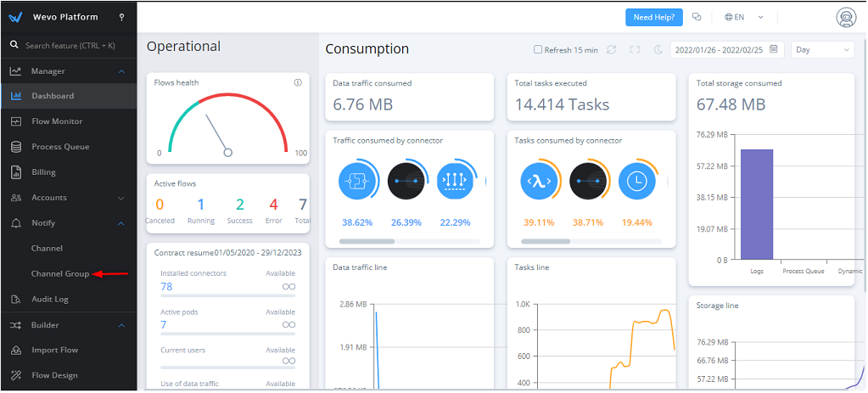Enable the Refresh 15 min checkbox

[538, 50]
